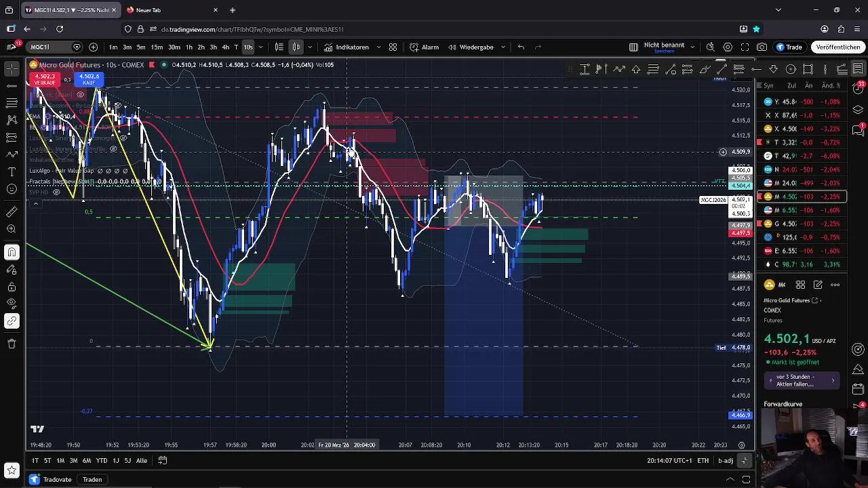Open the Fibonacci retracement tools
This screenshot has height=488, width=868.
tap(12, 103)
